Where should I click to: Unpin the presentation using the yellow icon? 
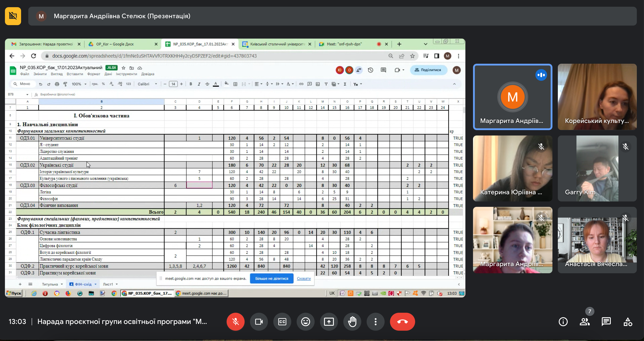click(x=13, y=16)
